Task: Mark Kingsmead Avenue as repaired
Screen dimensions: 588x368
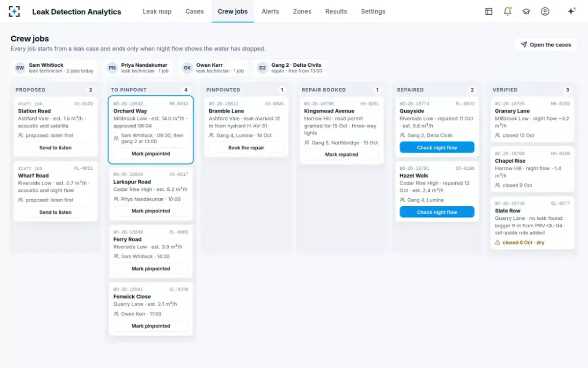Action: [x=342, y=155]
